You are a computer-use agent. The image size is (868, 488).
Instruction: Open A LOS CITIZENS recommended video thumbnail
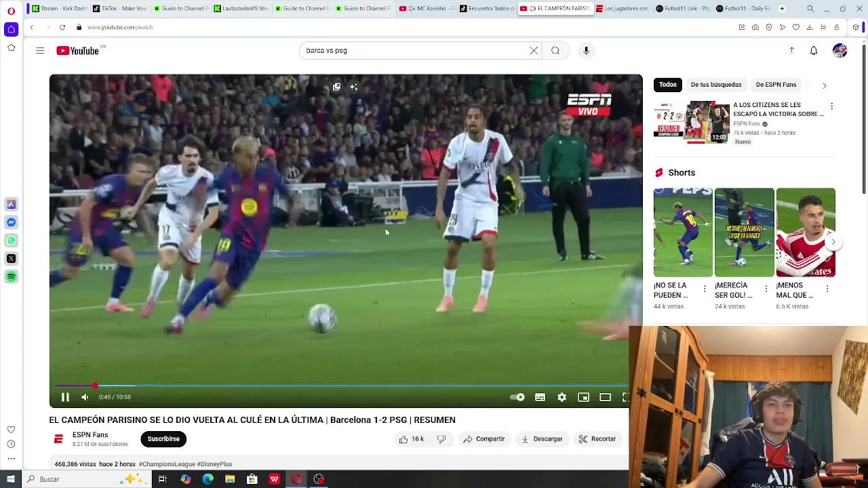point(691,122)
